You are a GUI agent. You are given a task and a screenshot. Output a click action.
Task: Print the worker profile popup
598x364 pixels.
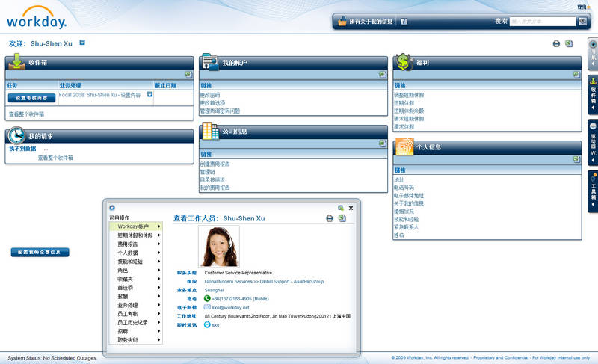pos(330,218)
